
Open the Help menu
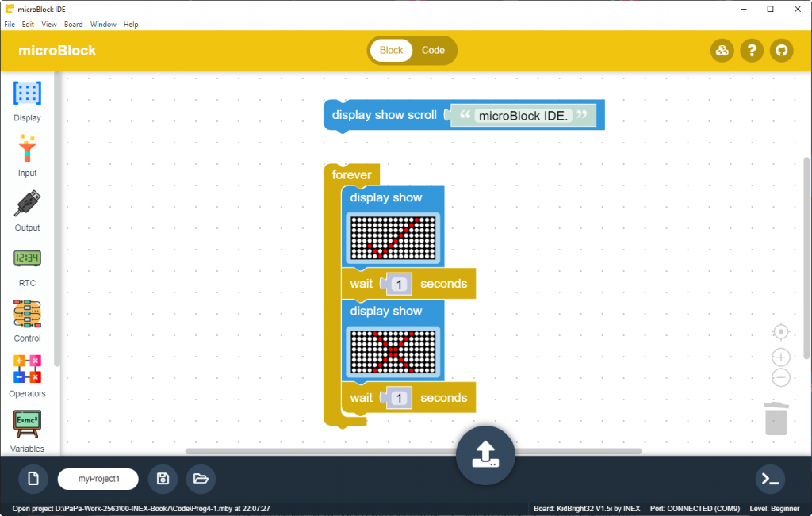point(131,25)
